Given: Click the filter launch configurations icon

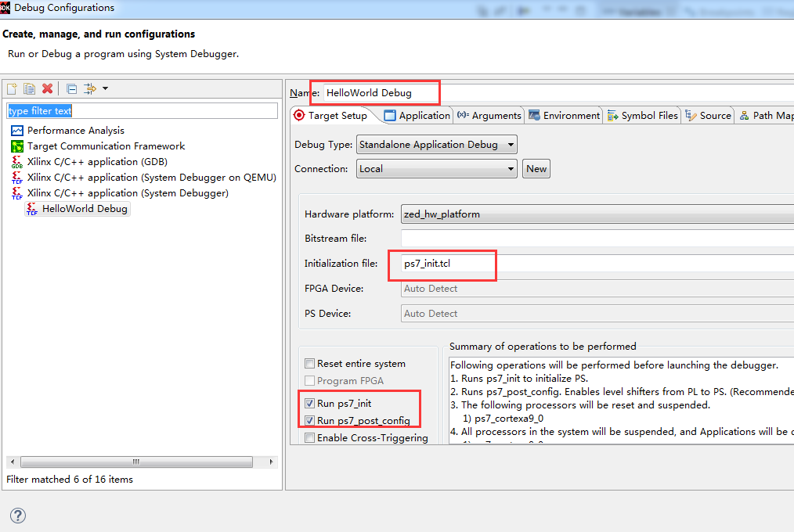Looking at the screenshot, I should click(90, 88).
